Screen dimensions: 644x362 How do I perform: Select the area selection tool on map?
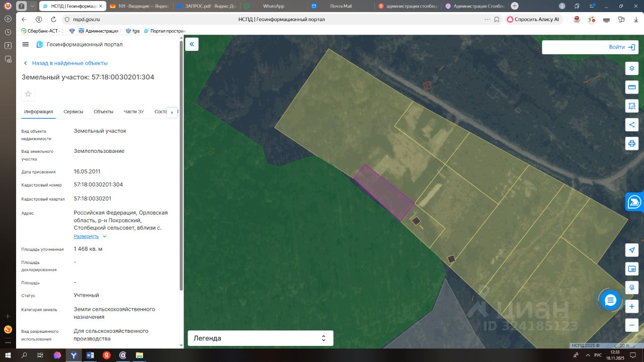pyautogui.click(x=632, y=106)
